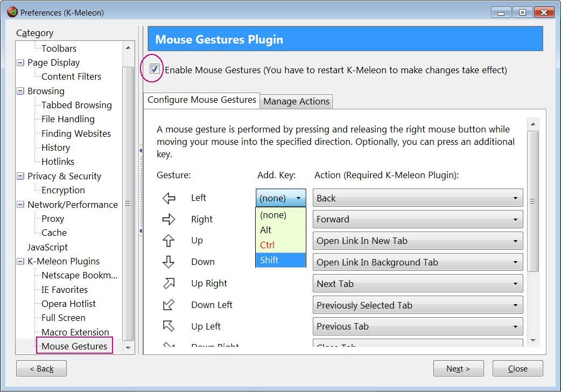Click the K-Meleon icon in title bar
561x392 pixels.
point(12,12)
